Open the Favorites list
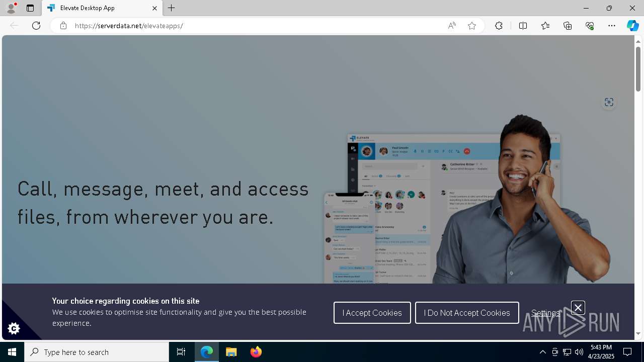This screenshot has height=362, width=644. (545, 26)
